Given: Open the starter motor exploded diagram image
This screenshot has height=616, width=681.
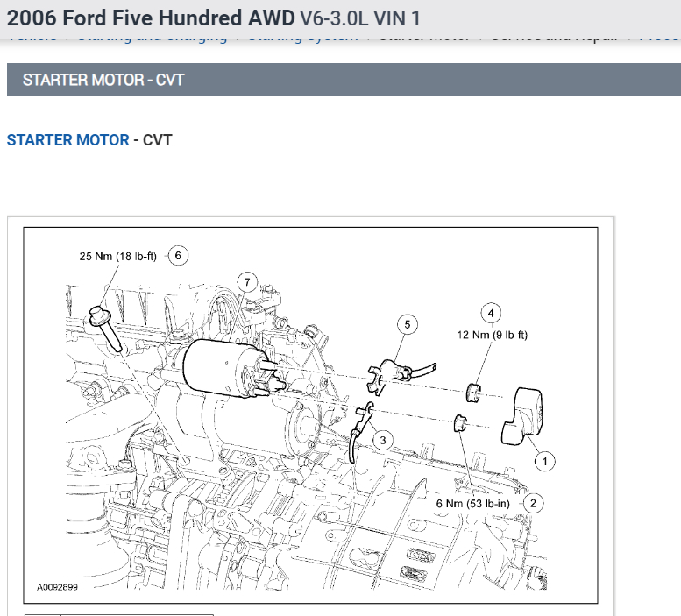Looking at the screenshot, I should [x=310, y=415].
